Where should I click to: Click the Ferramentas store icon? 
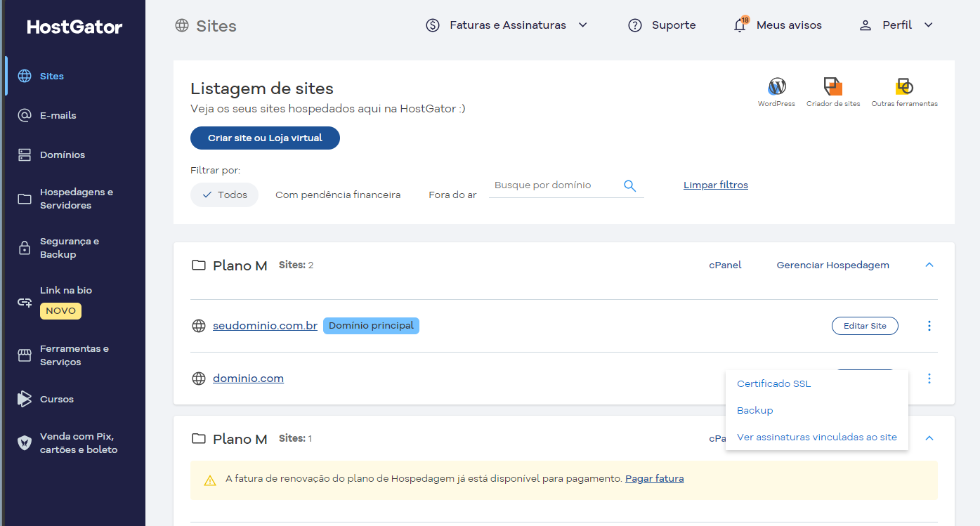pyautogui.click(x=25, y=355)
